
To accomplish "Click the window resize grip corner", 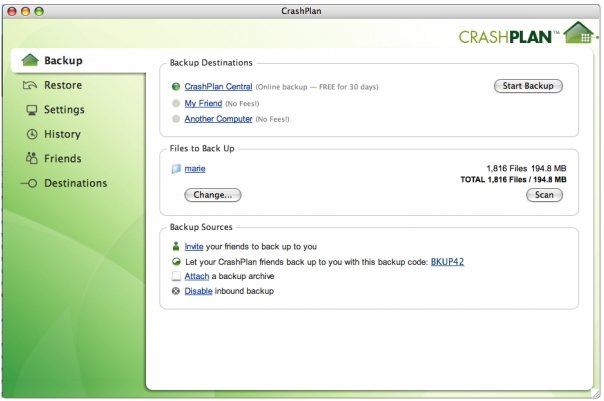I will pos(596,393).
